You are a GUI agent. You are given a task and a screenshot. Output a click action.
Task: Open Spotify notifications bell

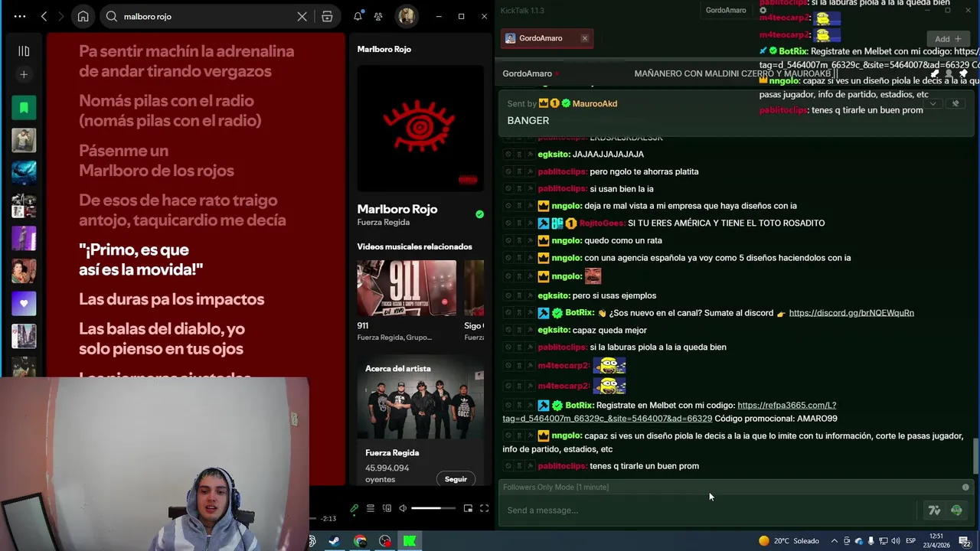click(358, 16)
